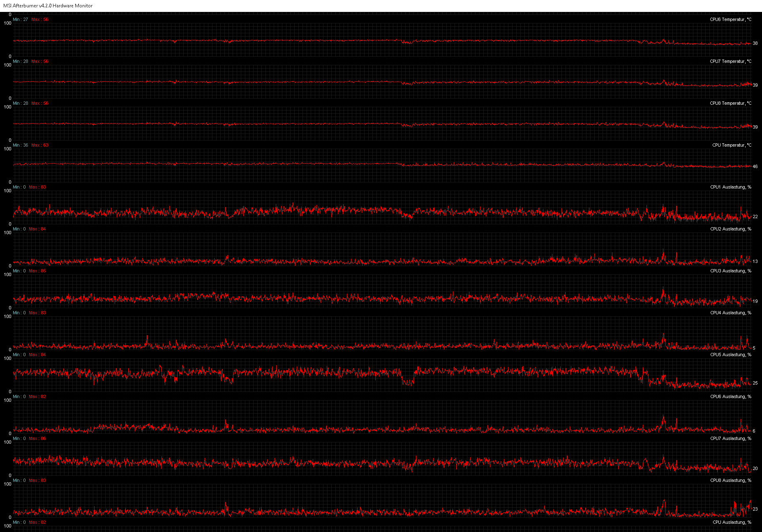This screenshot has width=762, height=532.
Task: Click inside the CPU Temperatur graph plot
Action: pyautogui.click(x=382, y=165)
